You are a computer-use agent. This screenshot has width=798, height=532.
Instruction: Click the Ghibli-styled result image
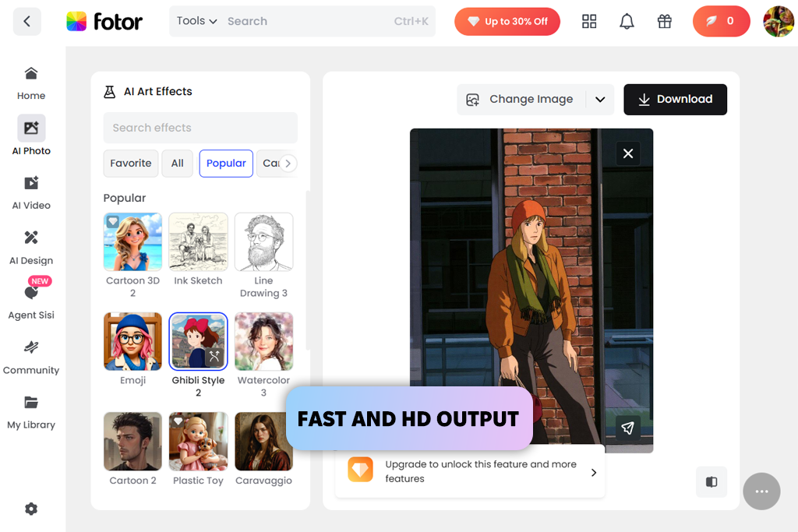(x=531, y=291)
